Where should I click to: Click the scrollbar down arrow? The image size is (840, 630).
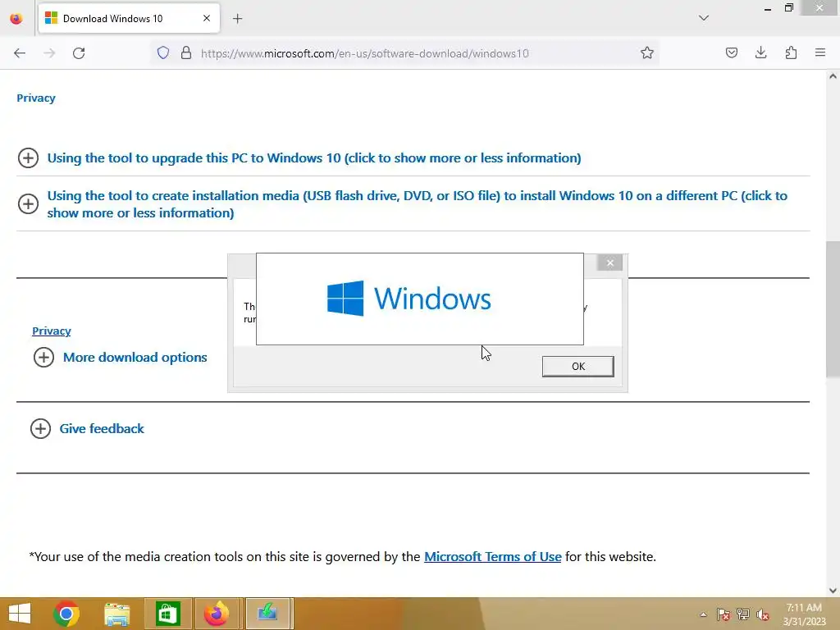pyautogui.click(x=833, y=591)
